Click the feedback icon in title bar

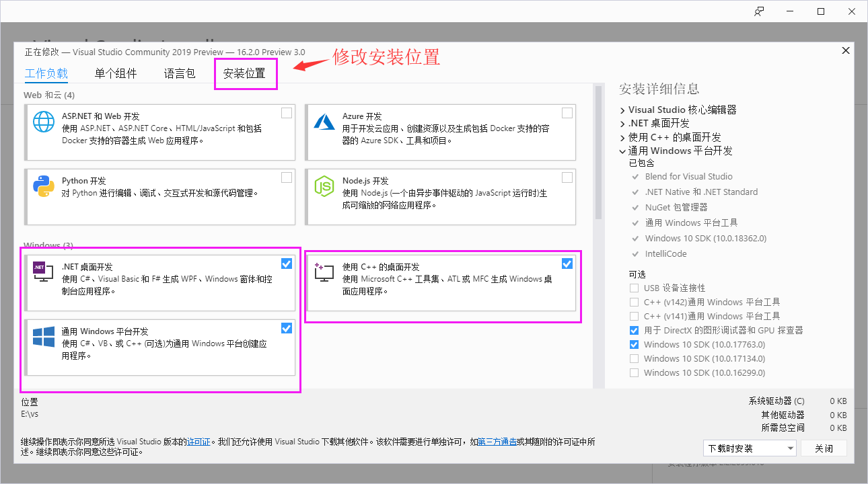[759, 11]
